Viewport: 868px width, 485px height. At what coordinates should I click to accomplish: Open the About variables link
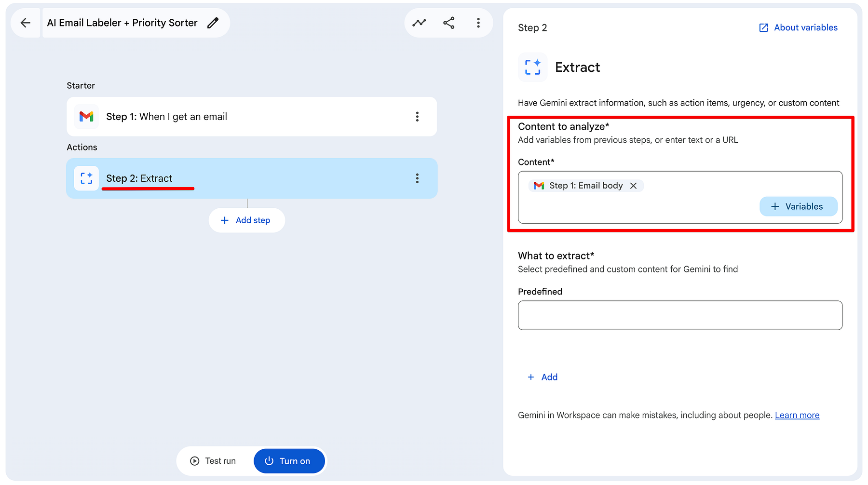tap(798, 27)
